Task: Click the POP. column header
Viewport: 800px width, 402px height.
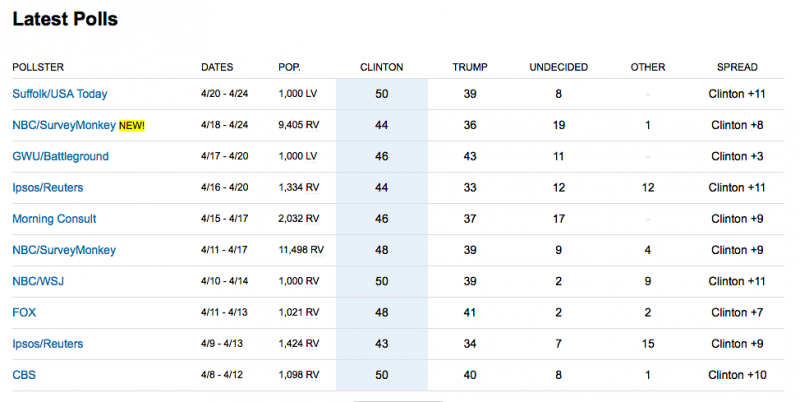Action: pos(289,67)
